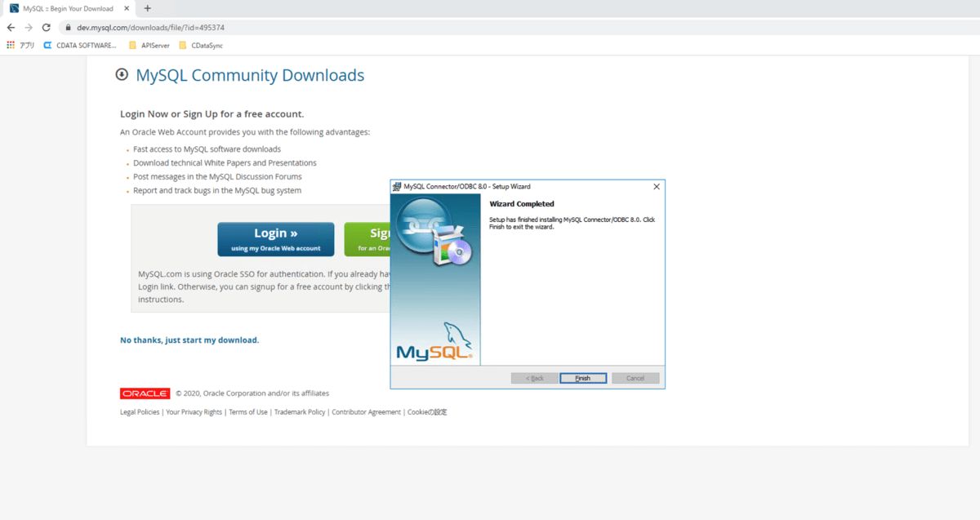Viewport: 980px width, 520px height.
Task: Click the Setup Wizard title bar installer icon
Action: (x=397, y=187)
